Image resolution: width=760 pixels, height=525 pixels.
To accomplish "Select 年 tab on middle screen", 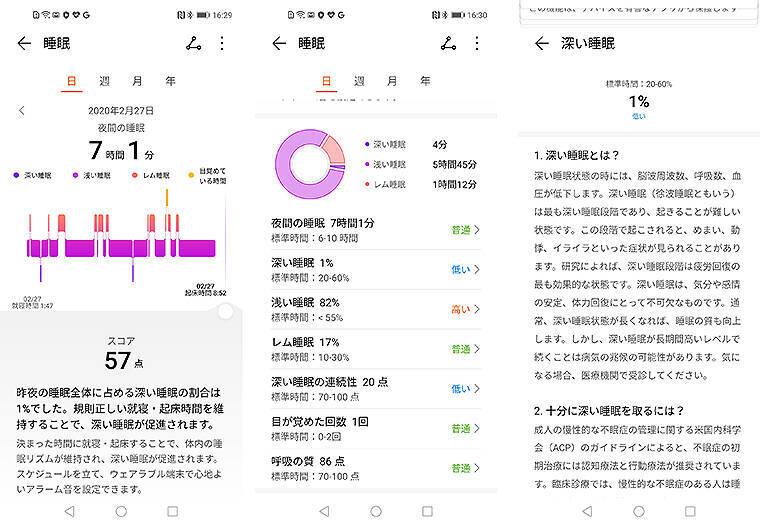I will [425, 81].
